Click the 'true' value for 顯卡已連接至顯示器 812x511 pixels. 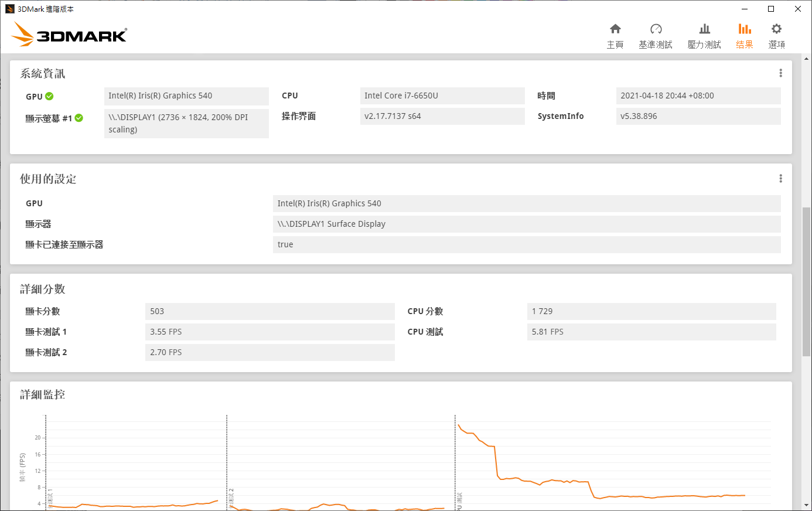pyautogui.click(x=527, y=244)
